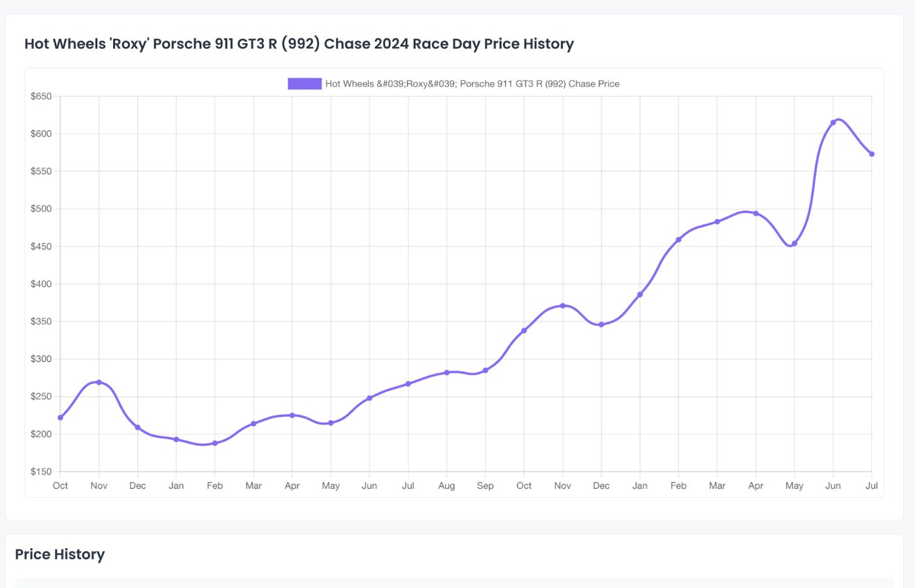Select the $250 y-axis value
Image resolution: width=915 pixels, height=588 pixels.
[41, 397]
